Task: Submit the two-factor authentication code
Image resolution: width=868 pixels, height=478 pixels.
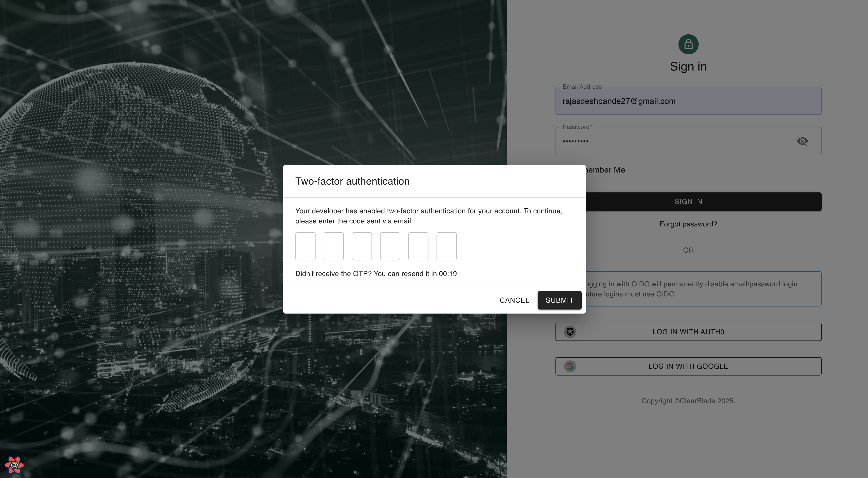Action: (559, 300)
